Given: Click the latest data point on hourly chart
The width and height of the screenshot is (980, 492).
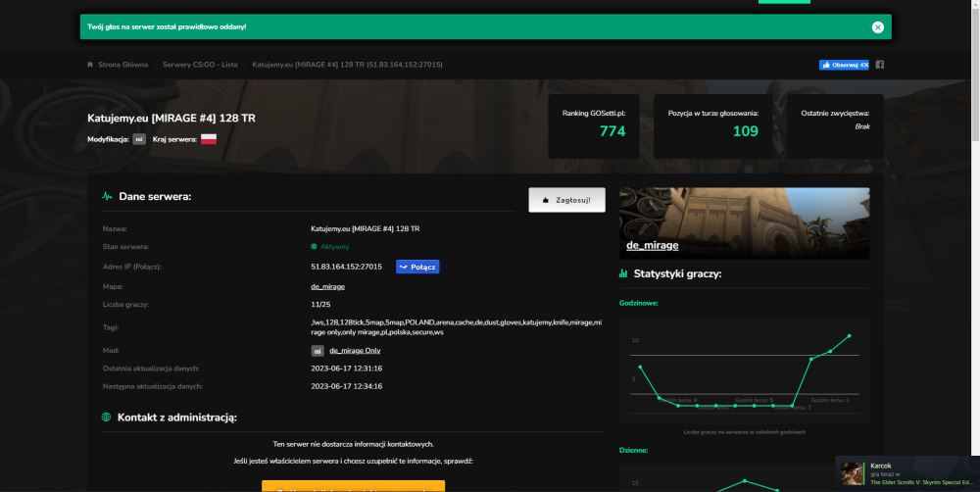Looking at the screenshot, I should [850, 336].
